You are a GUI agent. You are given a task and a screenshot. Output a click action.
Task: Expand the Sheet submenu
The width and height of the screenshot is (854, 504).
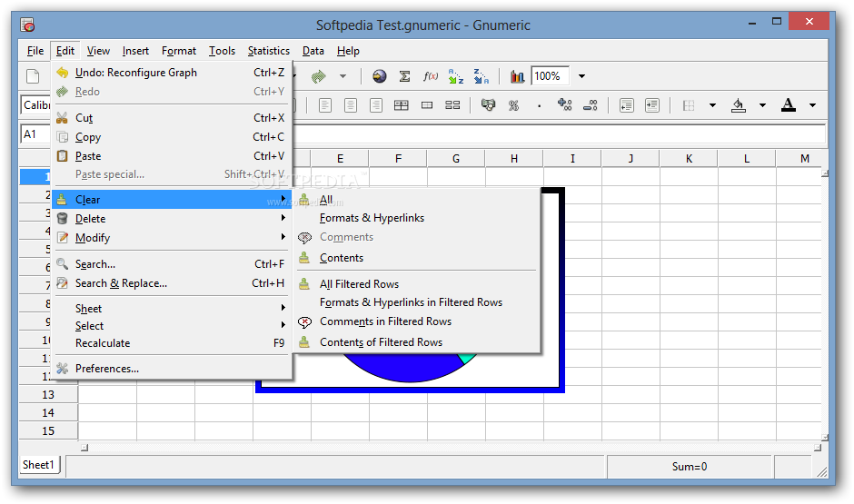172,309
